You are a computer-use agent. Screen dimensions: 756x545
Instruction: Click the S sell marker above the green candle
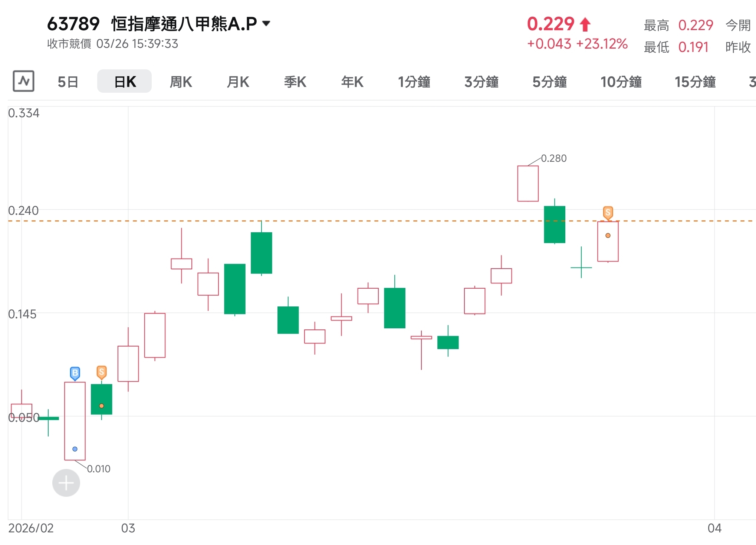[x=101, y=372]
